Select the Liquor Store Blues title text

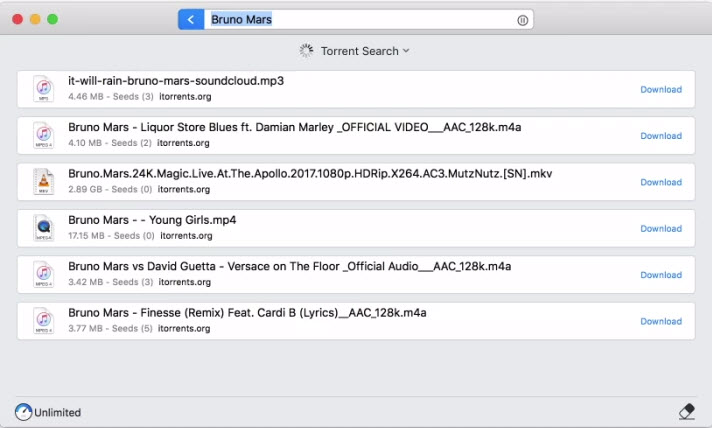point(295,127)
